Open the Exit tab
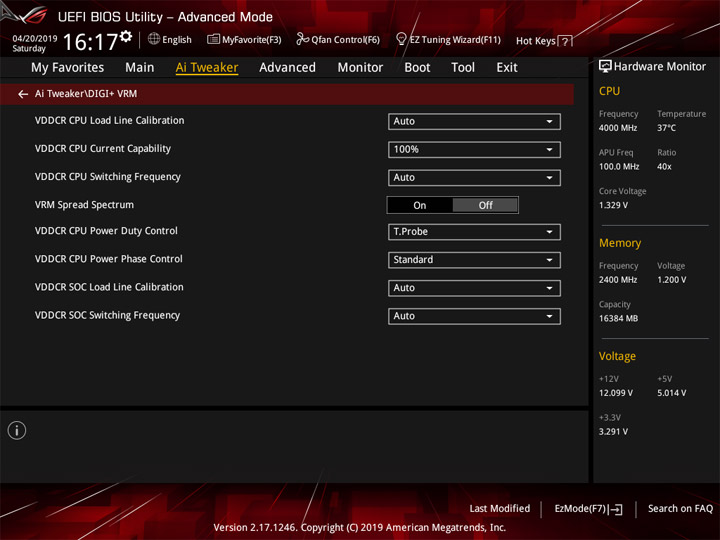Viewport: 720px width, 540px height. click(506, 68)
